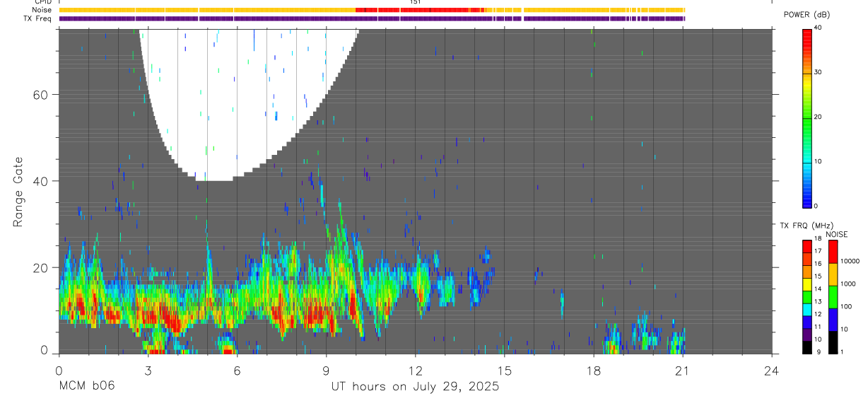This screenshot has height=401, width=868.
Task: Click the x-axis tick label 15
Action: tap(505, 370)
